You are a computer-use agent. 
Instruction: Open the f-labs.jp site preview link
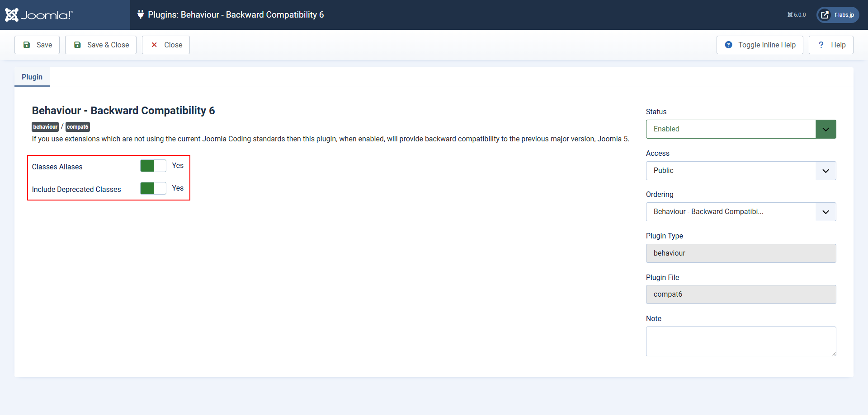(838, 15)
